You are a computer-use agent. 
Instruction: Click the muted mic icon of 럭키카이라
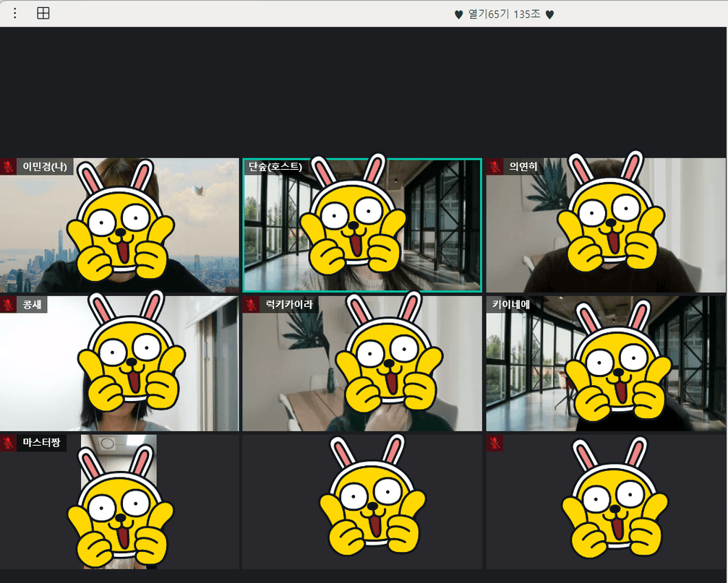251,305
